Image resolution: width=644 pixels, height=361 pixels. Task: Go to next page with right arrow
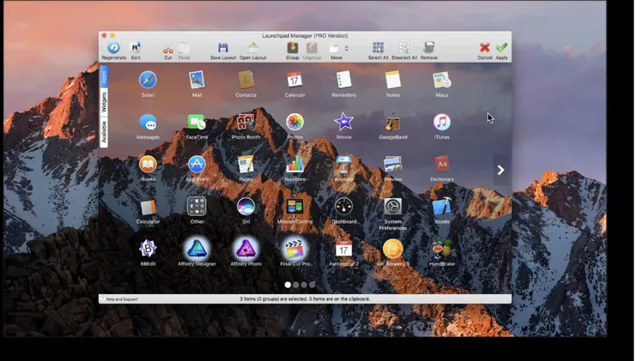point(501,170)
